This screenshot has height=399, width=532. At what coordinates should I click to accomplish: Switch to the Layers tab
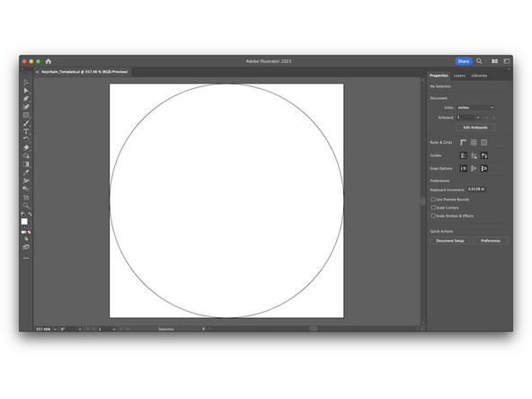coord(459,75)
